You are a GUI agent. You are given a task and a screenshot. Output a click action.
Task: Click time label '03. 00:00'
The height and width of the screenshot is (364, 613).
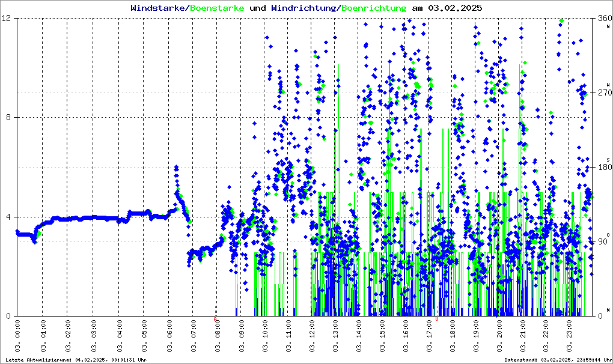pos(18,336)
